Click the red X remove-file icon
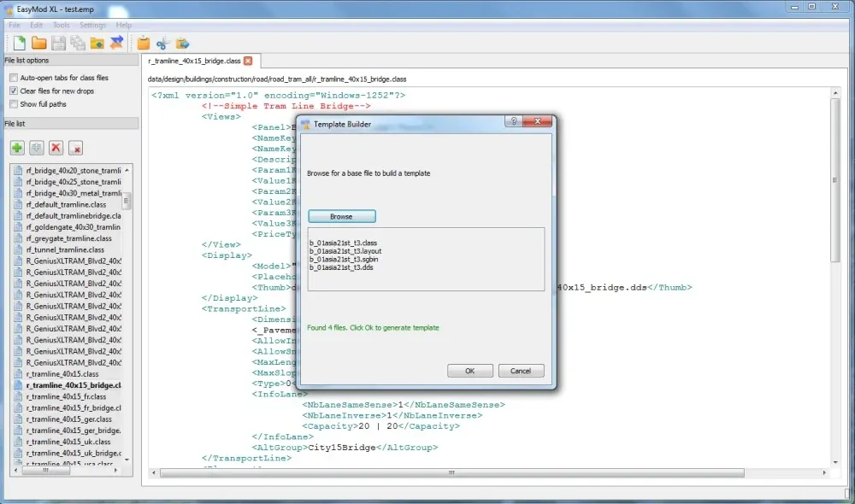The image size is (855, 504). 56,148
